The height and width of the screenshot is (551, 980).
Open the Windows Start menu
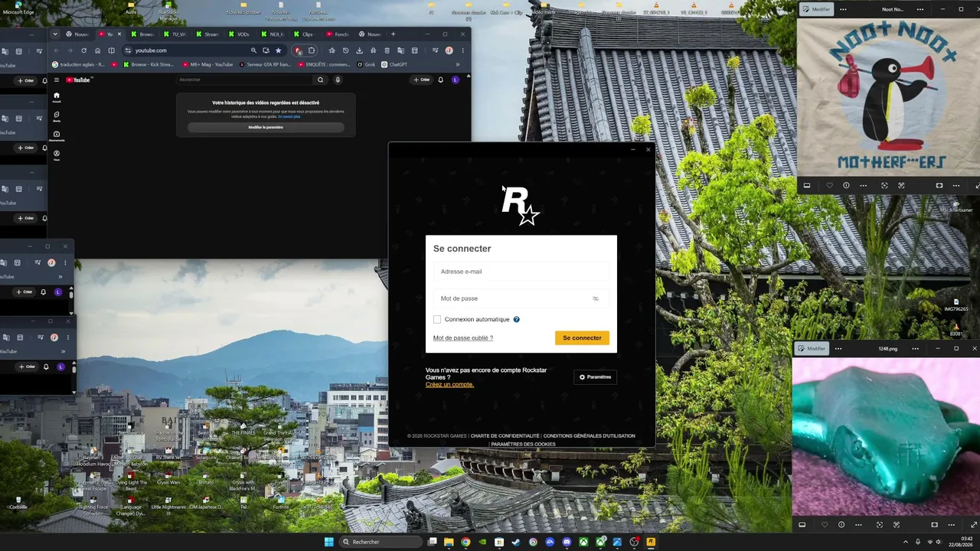click(328, 542)
